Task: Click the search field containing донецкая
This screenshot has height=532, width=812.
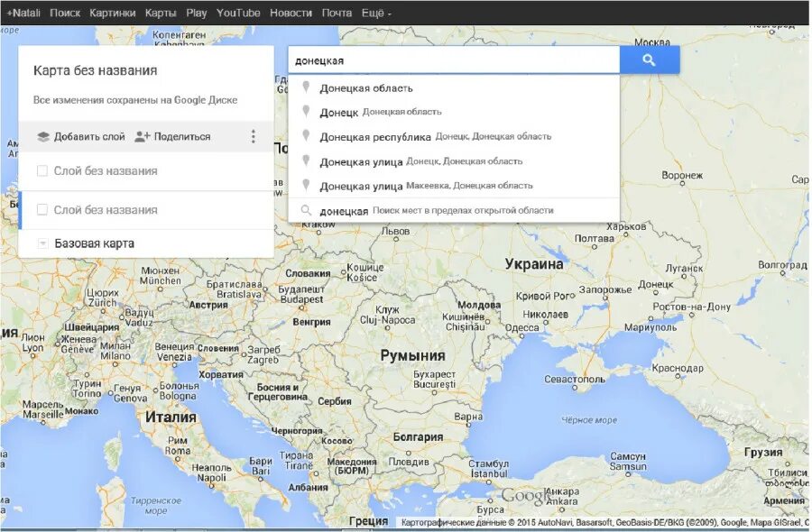Action: click(454, 60)
